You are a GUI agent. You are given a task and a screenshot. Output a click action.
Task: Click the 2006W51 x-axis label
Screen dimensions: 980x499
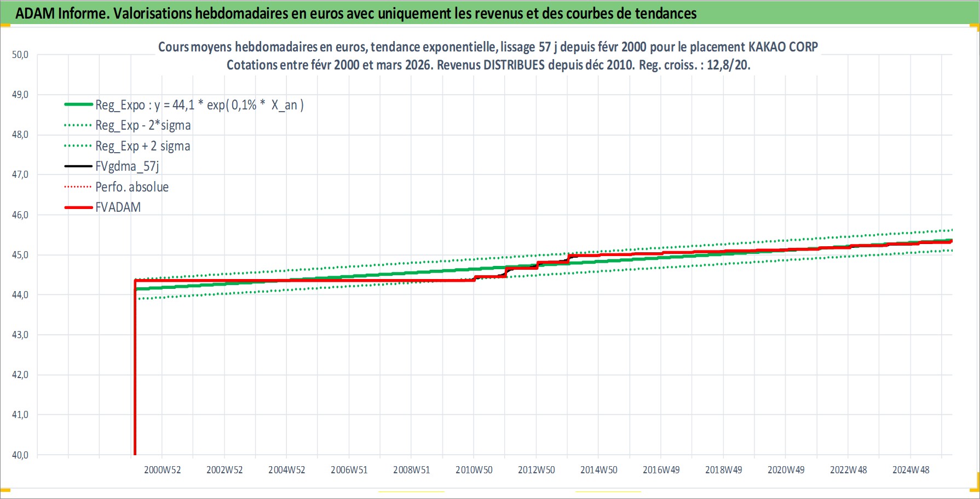[x=349, y=470]
